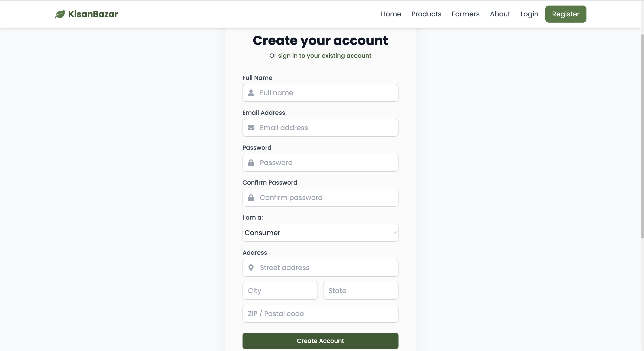Click the map pin icon in Street address
Screen dimensions: 644x351
click(x=251, y=268)
